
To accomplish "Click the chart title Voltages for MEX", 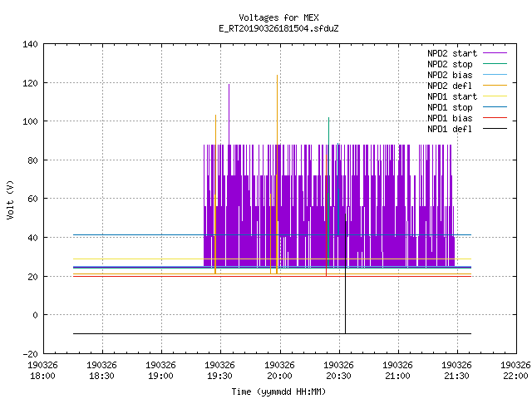I will click(x=278, y=17).
